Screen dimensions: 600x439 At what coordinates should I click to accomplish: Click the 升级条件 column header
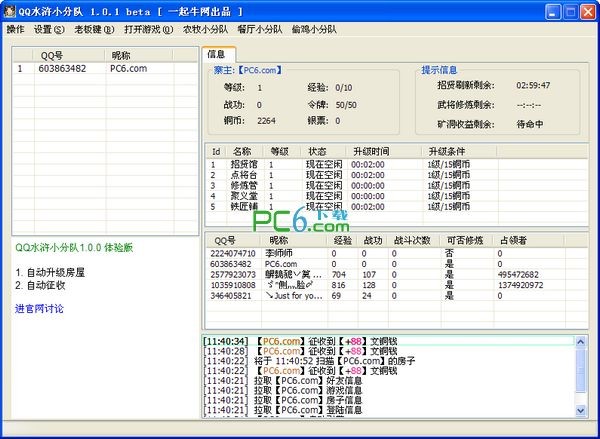(459, 152)
